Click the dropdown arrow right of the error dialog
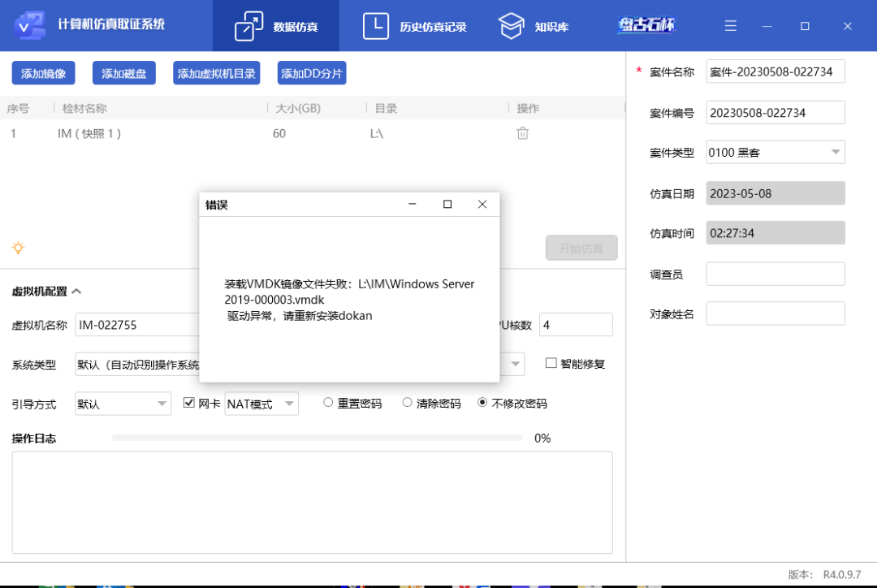Screen dimensions: 877x588 (515, 364)
